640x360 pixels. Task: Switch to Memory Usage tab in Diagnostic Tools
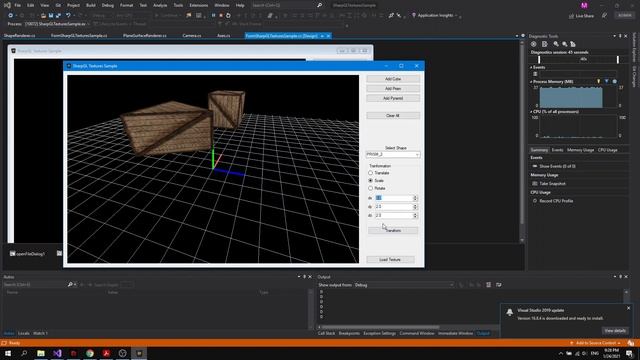(x=580, y=150)
